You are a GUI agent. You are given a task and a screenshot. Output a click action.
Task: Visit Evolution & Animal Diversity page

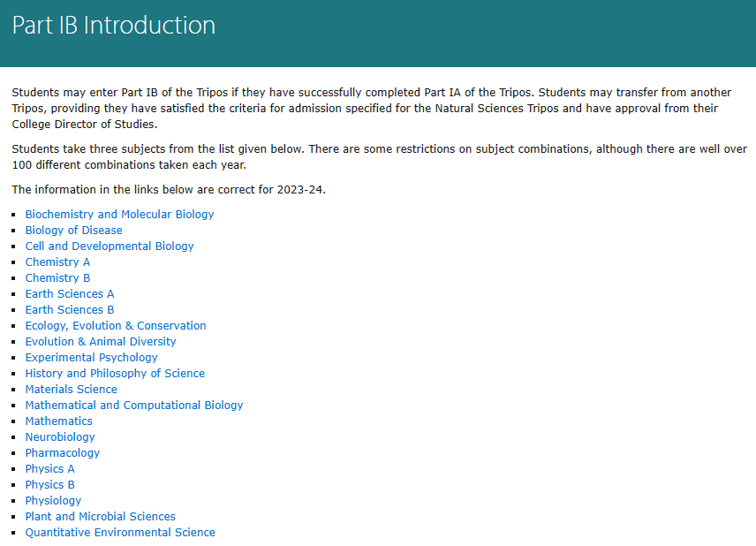101,342
